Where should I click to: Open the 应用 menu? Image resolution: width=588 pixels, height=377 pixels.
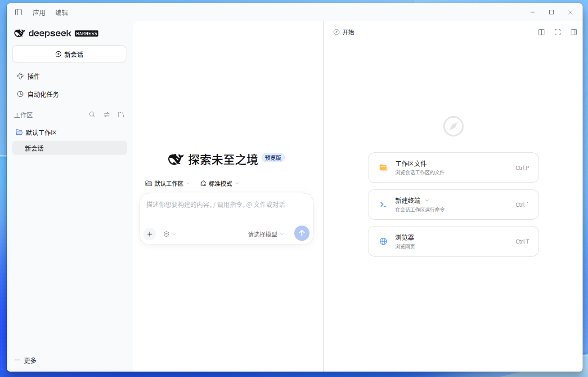[39, 13]
